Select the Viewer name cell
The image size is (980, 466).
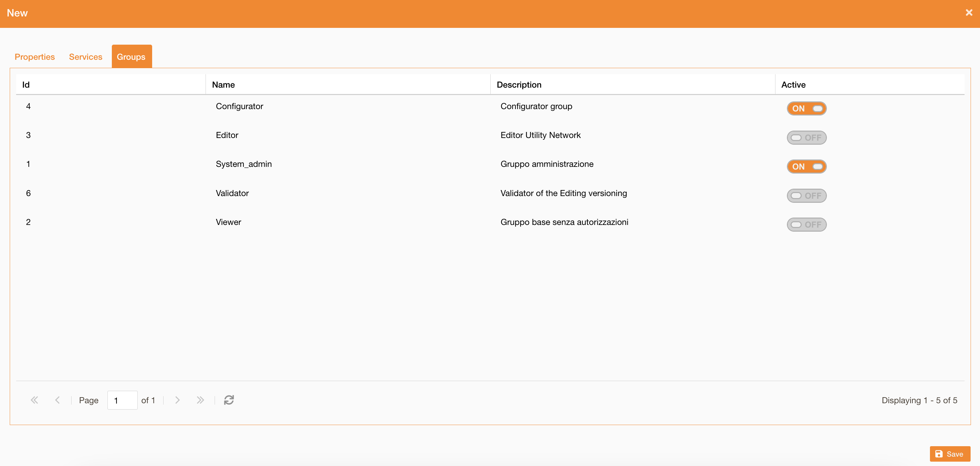coord(348,222)
